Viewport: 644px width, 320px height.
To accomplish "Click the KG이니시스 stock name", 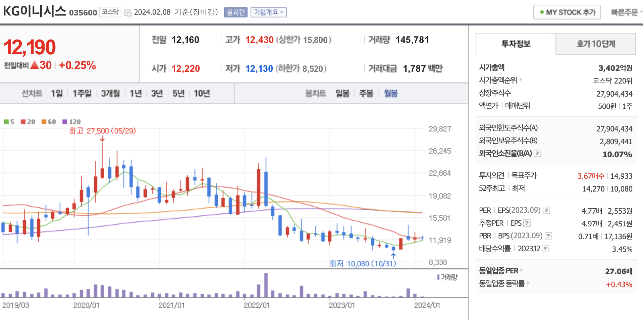I will [34, 11].
